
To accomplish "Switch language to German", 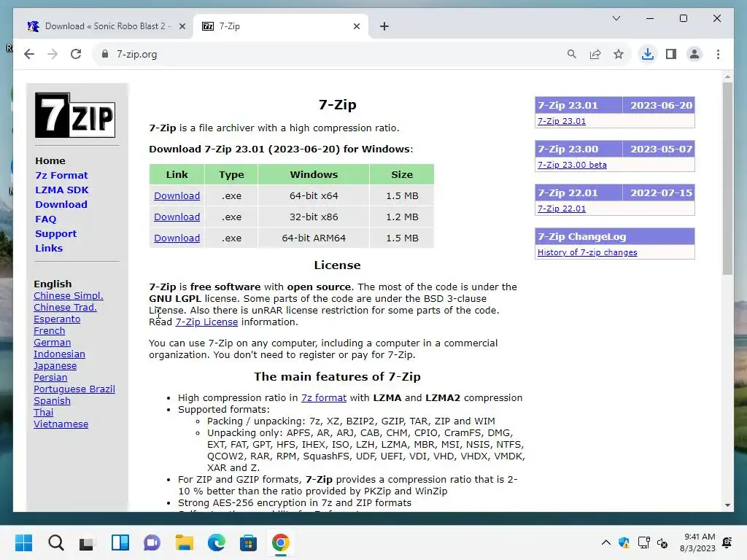I will (52, 343).
